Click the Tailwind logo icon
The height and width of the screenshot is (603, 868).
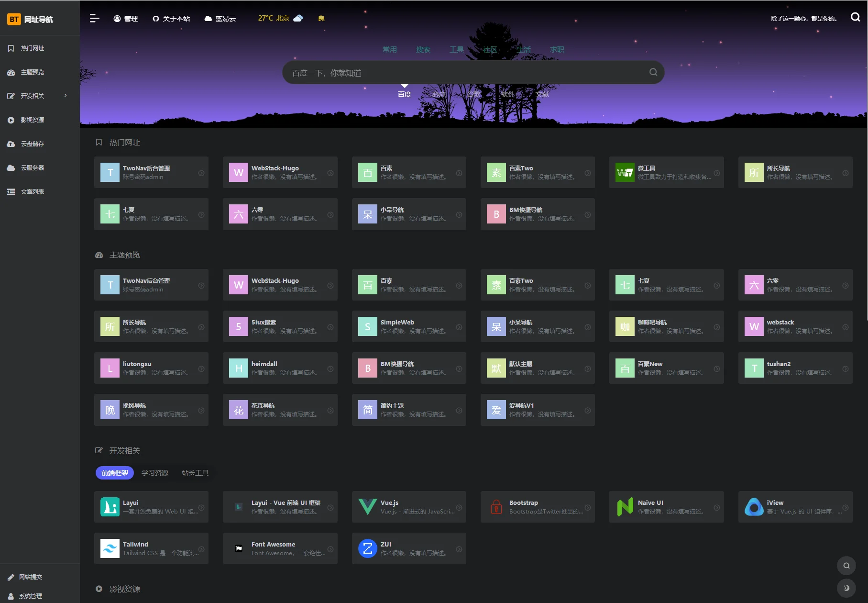coord(110,548)
